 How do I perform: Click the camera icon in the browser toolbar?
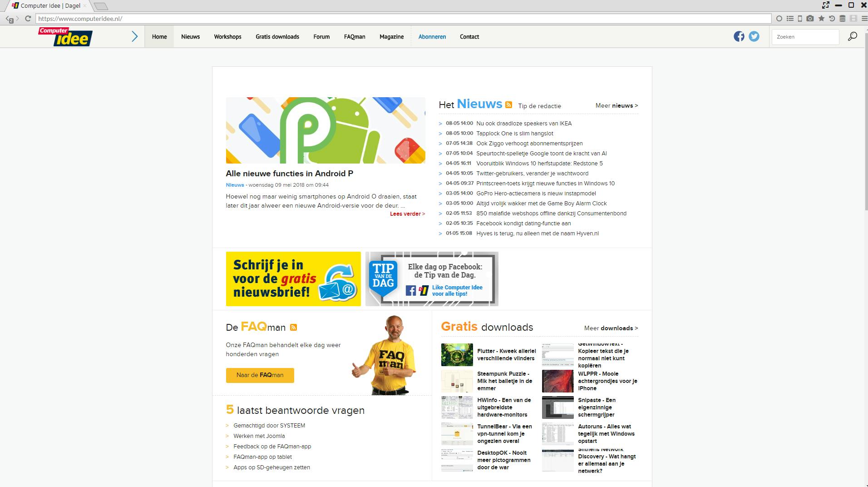[x=810, y=19]
